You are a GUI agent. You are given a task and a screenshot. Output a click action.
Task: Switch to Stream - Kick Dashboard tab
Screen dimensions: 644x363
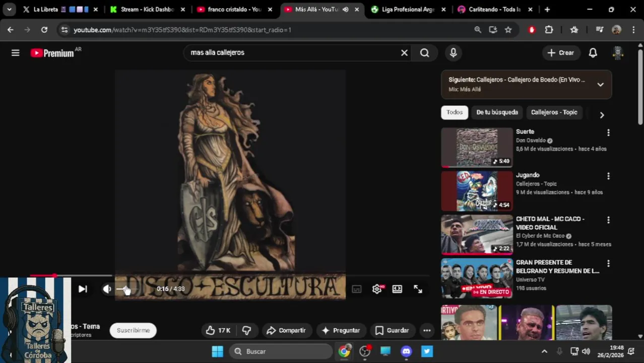[x=148, y=9]
